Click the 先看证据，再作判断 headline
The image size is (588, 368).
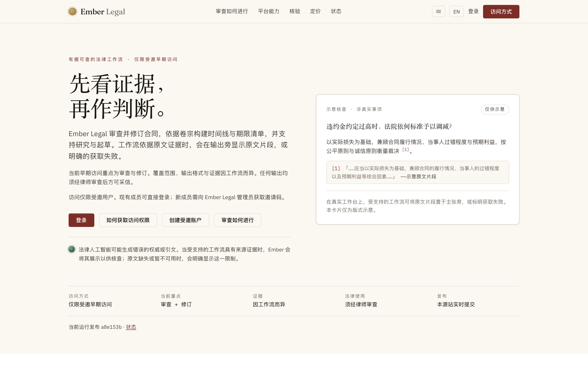pyautogui.click(x=118, y=96)
